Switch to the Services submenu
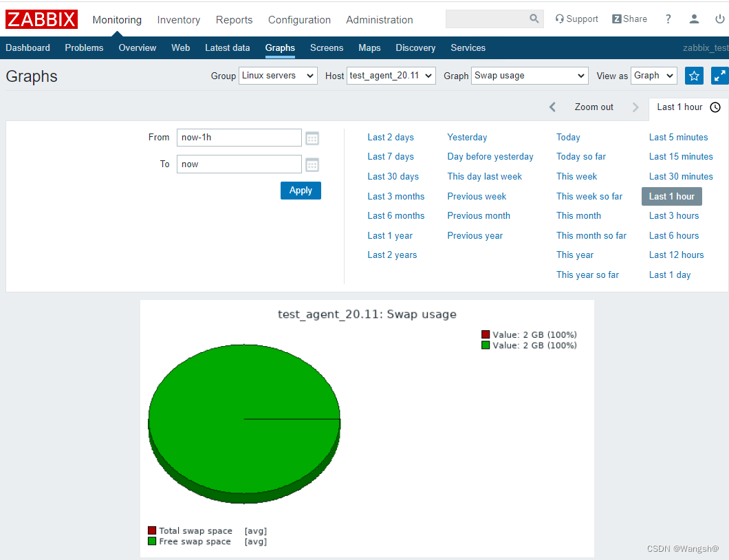This screenshot has width=729, height=560. click(x=468, y=48)
